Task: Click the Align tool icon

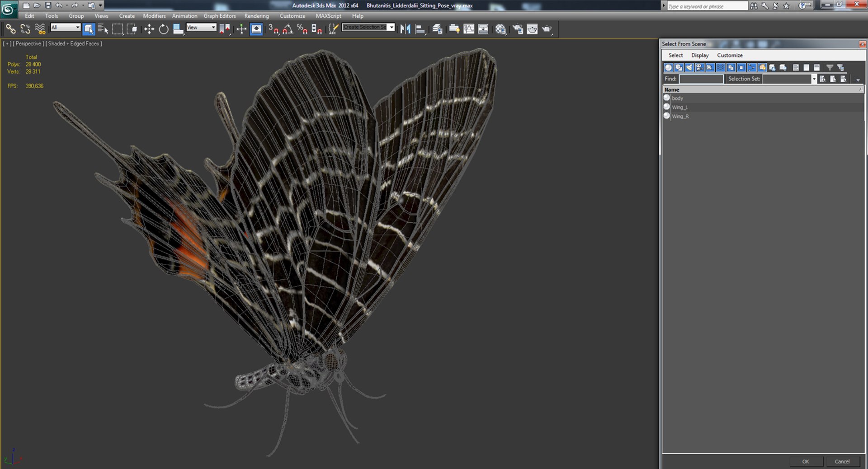Action: pos(420,29)
